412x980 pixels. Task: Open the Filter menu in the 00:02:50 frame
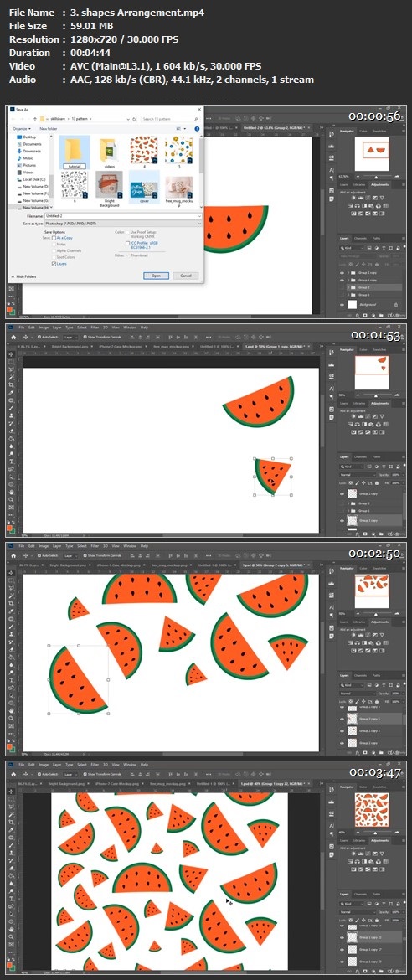(x=95, y=545)
